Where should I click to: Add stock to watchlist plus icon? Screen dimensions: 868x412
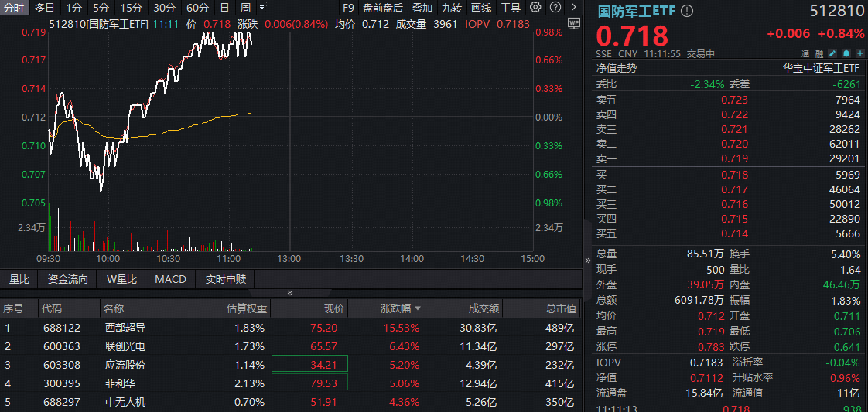point(859,53)
